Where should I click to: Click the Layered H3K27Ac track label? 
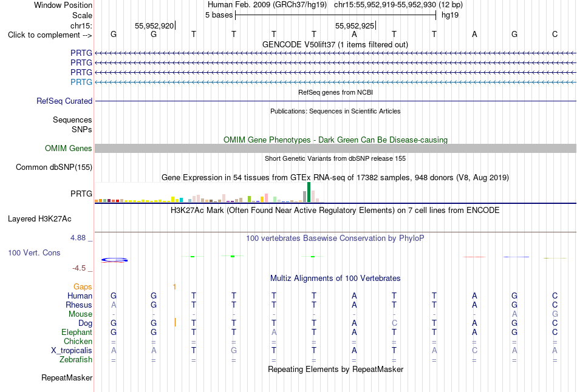(39, 219)
